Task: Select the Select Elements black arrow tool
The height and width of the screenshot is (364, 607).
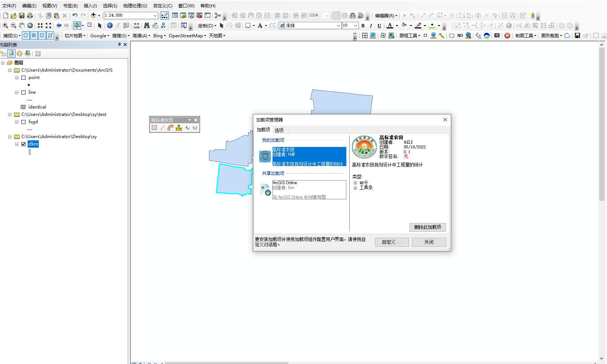Action: (100, 25)
